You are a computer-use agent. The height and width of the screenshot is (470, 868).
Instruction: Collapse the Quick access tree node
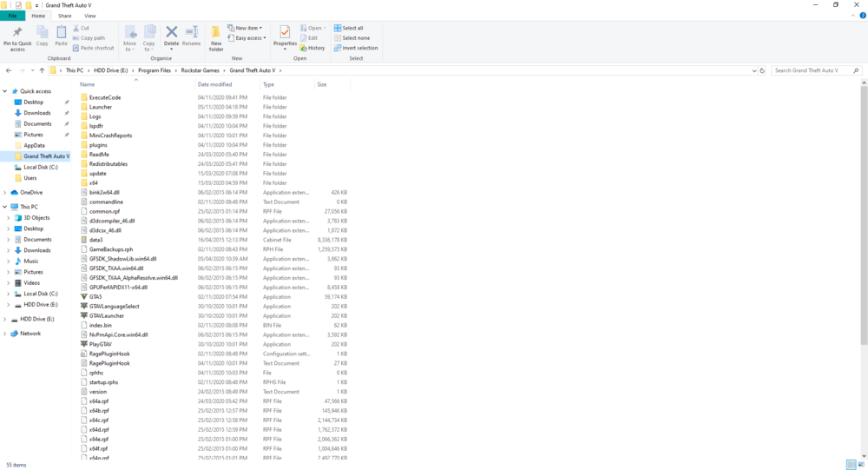click(5, 91)
